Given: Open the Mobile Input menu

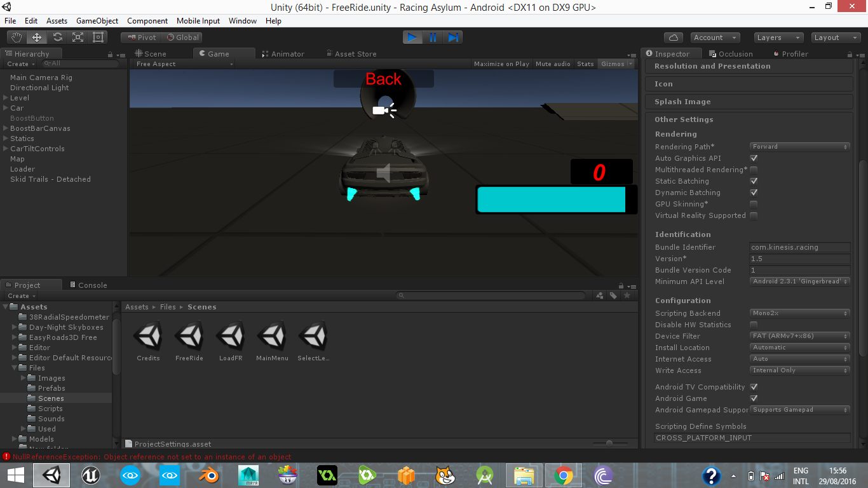Looking at the screenshot, I should tap(198, 21).
